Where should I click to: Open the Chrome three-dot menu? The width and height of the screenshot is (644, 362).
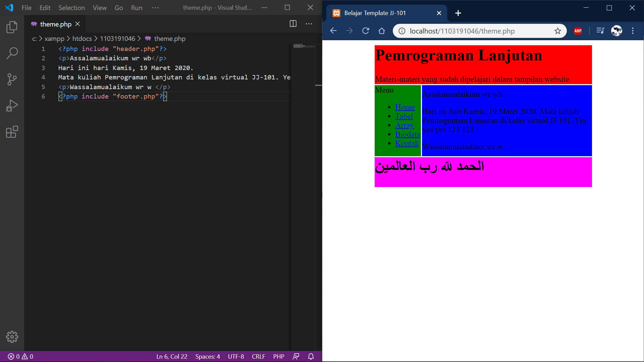tap(633, 31)
